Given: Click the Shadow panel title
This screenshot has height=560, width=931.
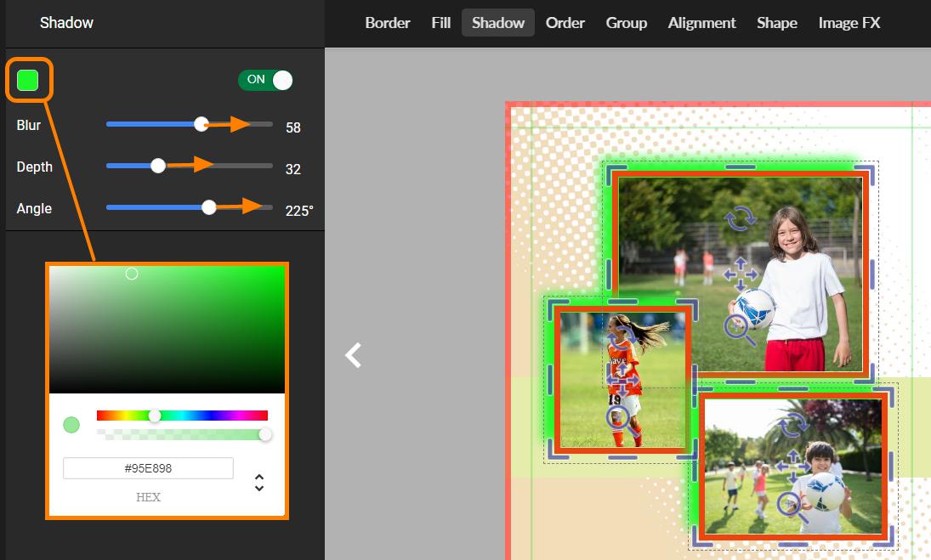Looking at the screenshot, I should (x=66, y=23).
